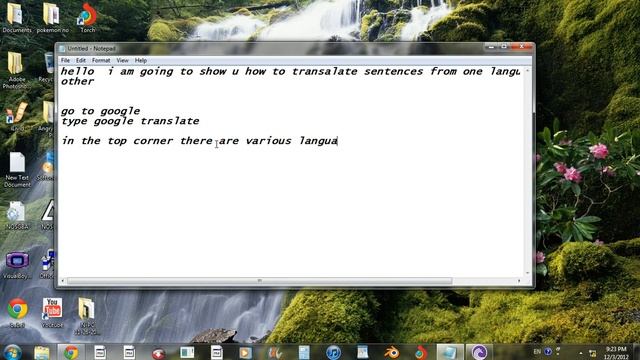This screenshot has height=360, width=640.
Task: Switch to Google Chrome in the taskbar
Action: (71, 352)
